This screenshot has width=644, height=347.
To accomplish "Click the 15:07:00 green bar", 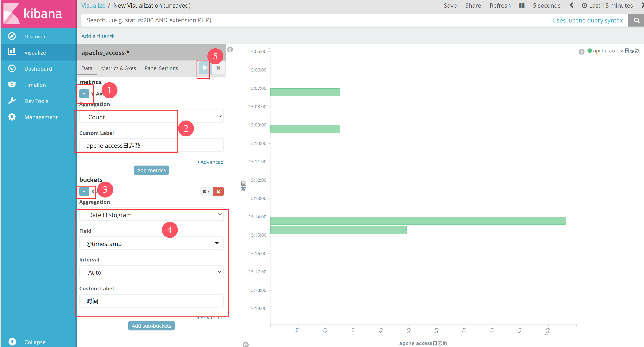I will point(305,92).
